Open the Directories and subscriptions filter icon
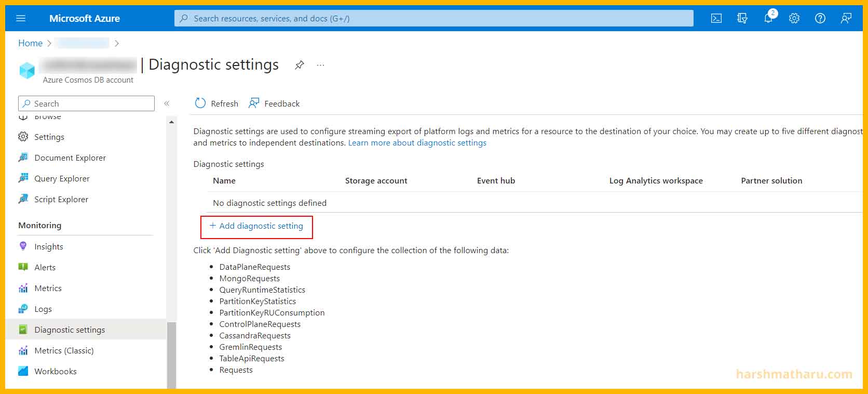This screenshot has width=868, height=394. 742,18
